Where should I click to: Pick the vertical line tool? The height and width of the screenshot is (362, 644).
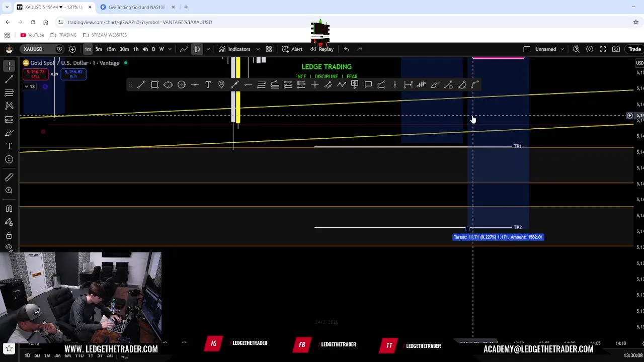395,85
